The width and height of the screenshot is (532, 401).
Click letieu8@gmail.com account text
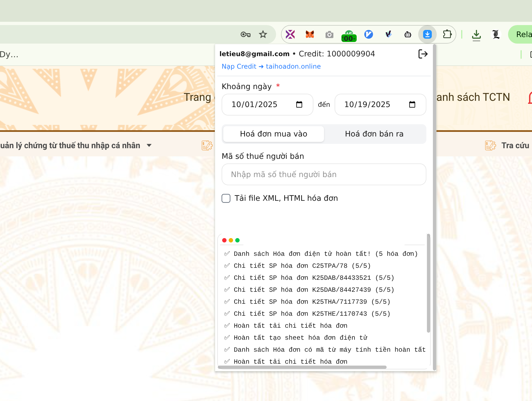[254, 54]
